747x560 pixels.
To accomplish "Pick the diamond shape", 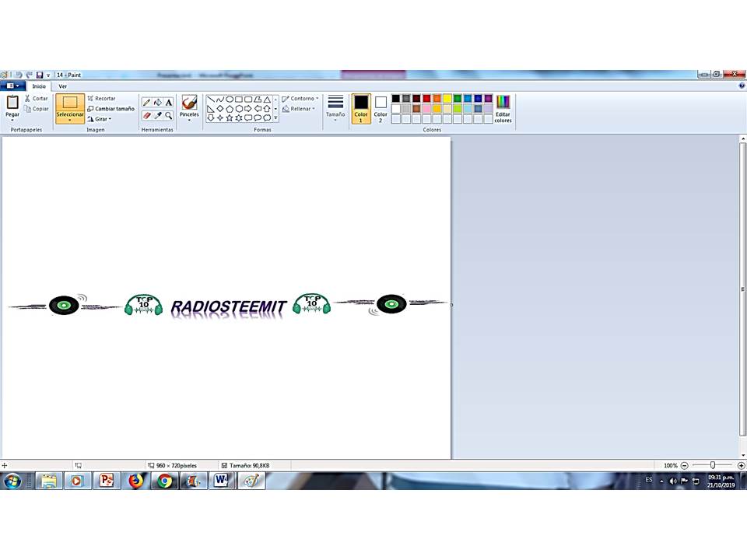I will pos(219,109).
